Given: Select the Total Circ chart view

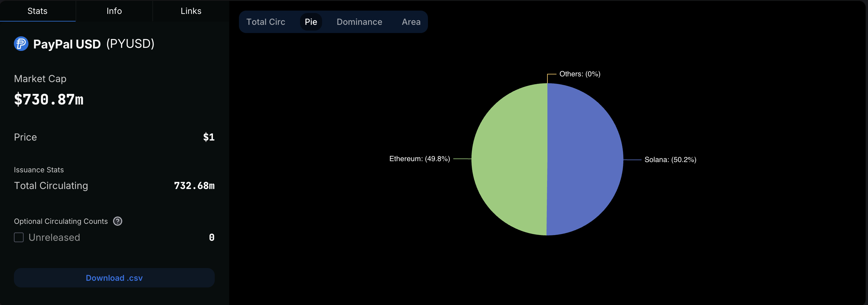Looking at the screenshot, I should [x=266, y=22].
